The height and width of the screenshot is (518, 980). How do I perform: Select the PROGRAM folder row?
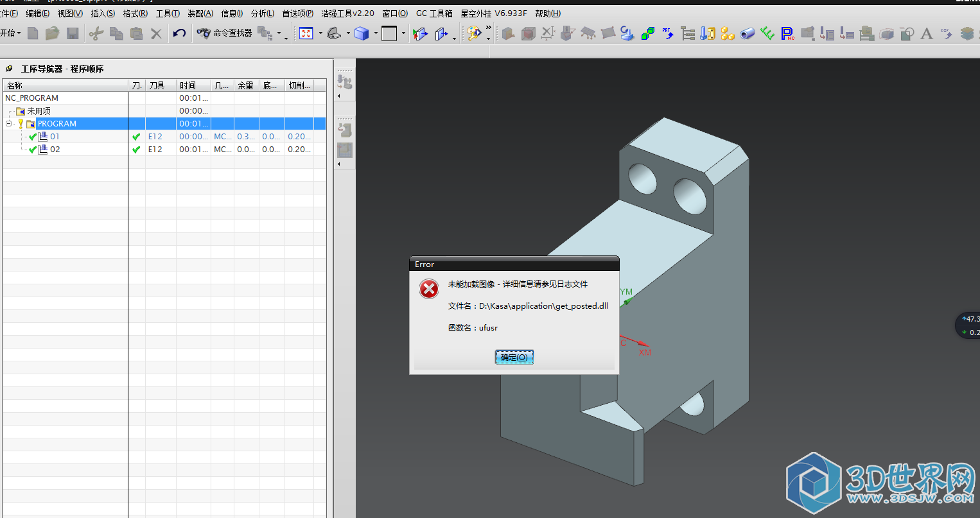164,124
